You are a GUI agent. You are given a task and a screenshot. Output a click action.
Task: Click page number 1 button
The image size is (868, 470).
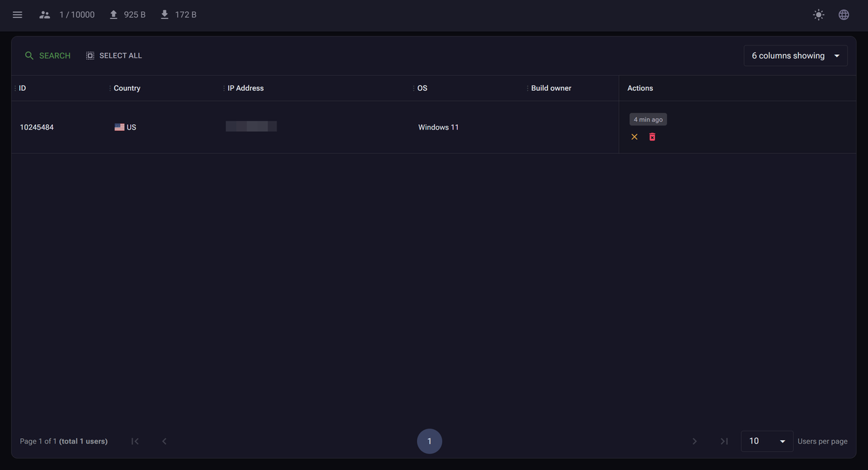[x=429, y=441]
